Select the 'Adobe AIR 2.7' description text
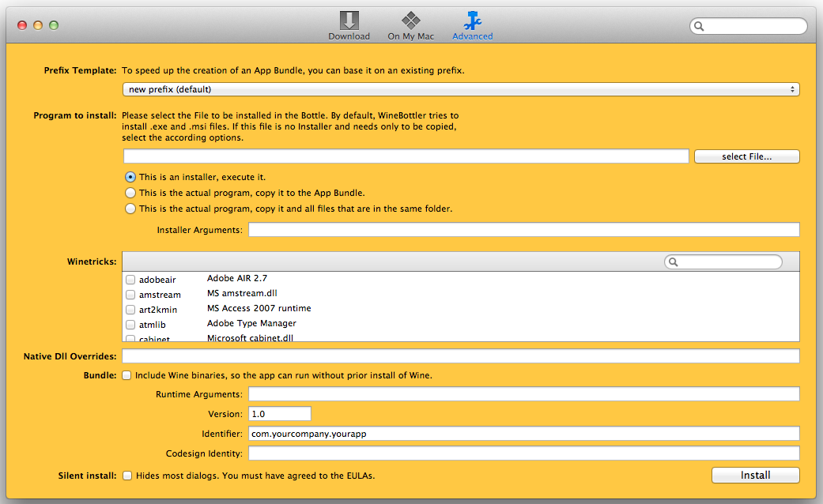The width and height of the screenshot is (823, 504). pyautogui.click(x=236, y=279)
